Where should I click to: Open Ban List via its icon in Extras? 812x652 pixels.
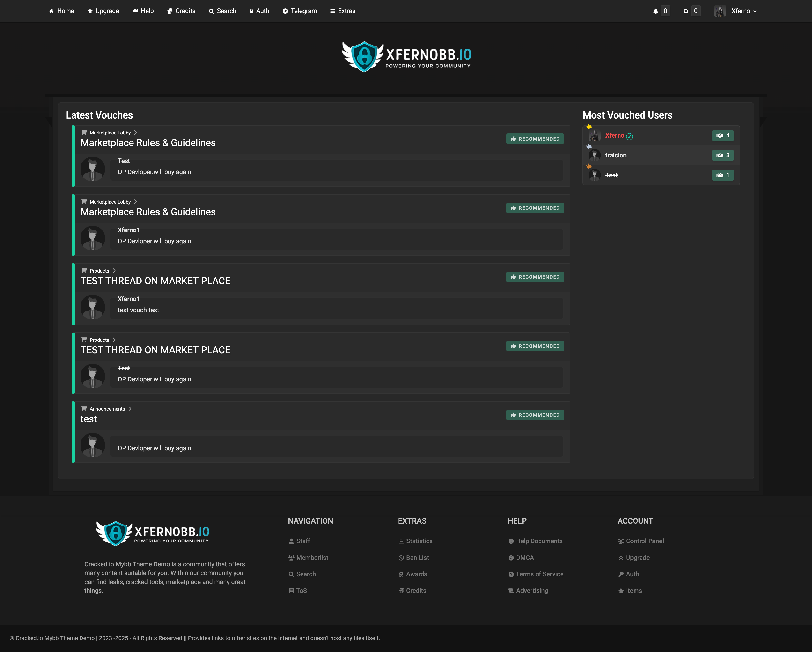[401, 557]
